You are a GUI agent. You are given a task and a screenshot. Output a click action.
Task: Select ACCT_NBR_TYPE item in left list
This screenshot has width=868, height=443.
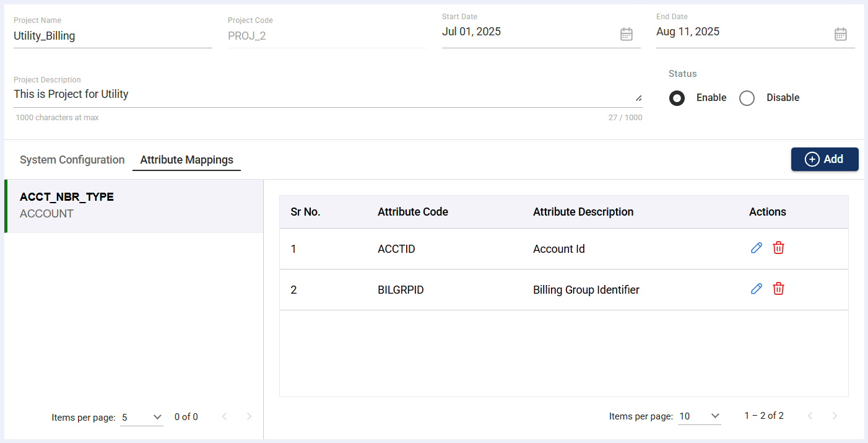(134, 206)
